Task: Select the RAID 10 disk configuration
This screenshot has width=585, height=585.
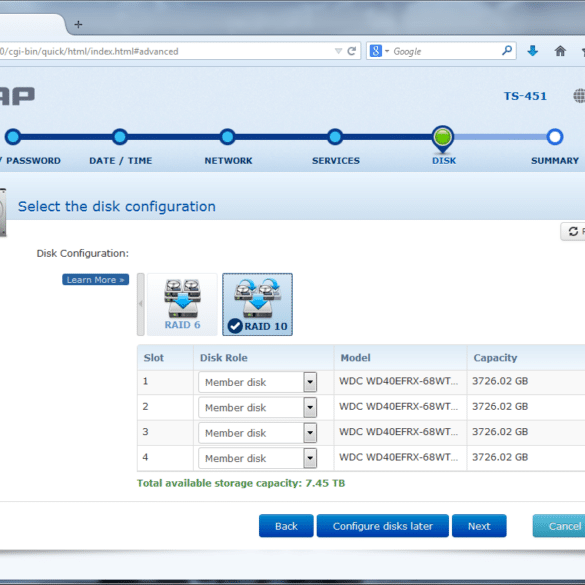Action: (x=257, y=304)
